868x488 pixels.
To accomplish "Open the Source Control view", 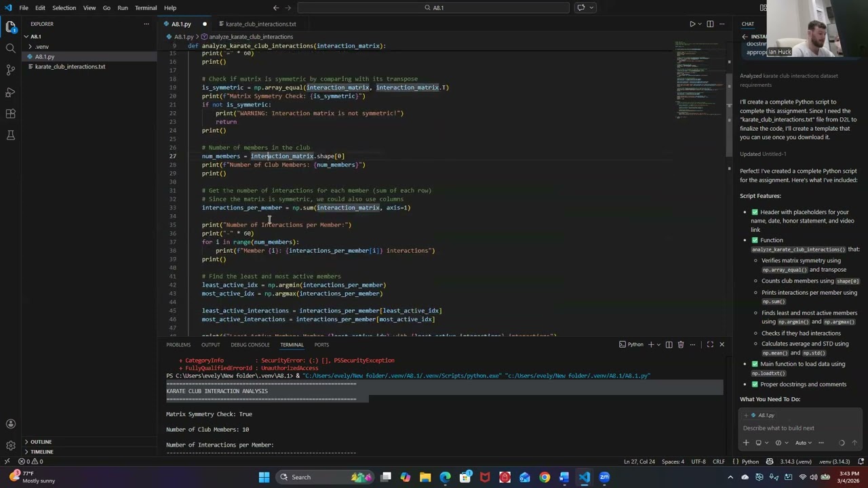I will pos(11,70).
